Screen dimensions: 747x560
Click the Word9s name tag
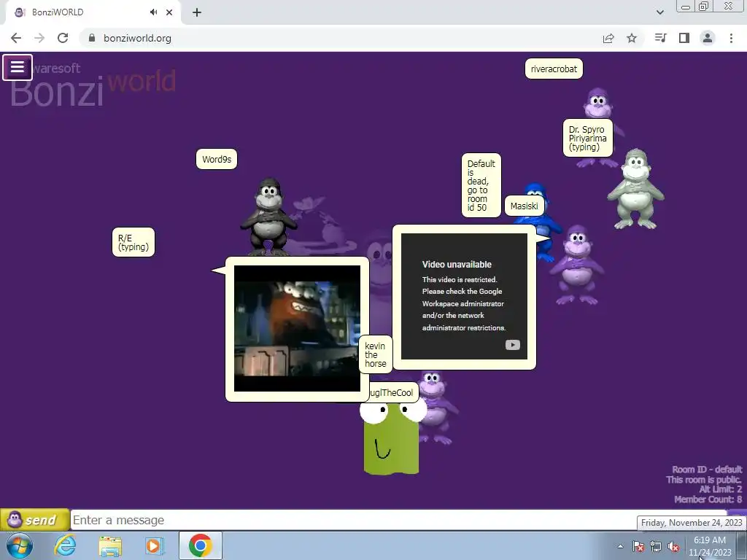tap(216, 159)
